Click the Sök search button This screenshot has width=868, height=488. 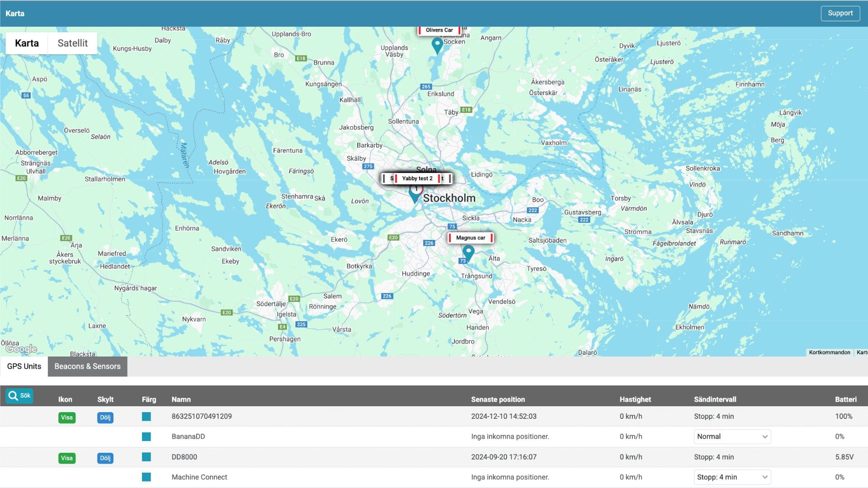coord(19,396)
